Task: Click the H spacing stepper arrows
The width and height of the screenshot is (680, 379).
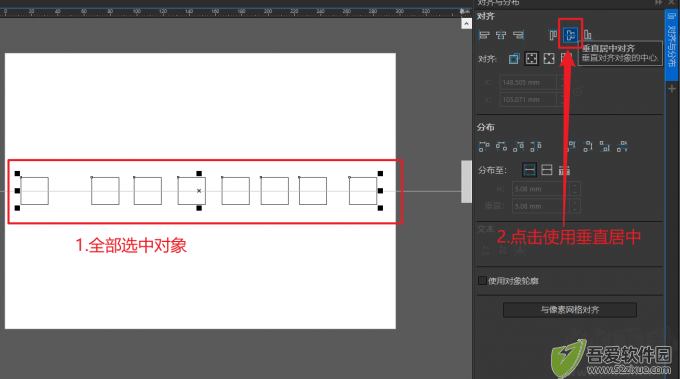Action: tap(575, 189)
